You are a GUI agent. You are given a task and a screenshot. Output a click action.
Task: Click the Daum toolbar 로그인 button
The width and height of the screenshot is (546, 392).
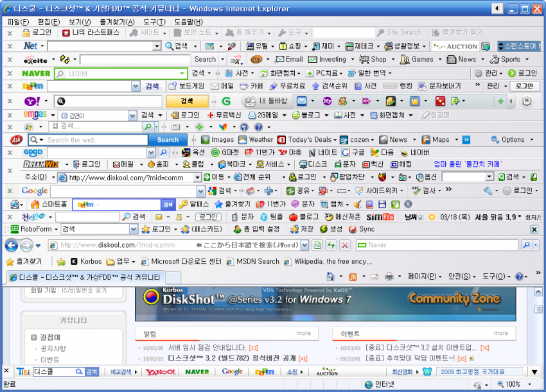pyautogui.click(x=524, y=86)
